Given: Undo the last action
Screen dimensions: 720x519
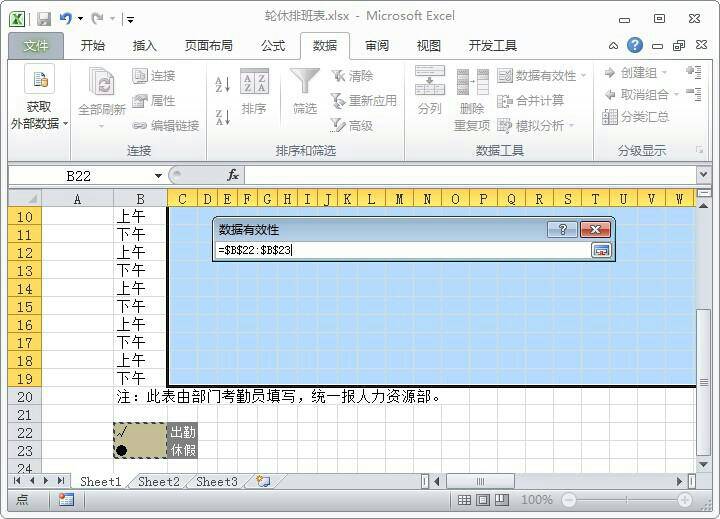Looking at the screenshot, I should click(x=66, y=19).
